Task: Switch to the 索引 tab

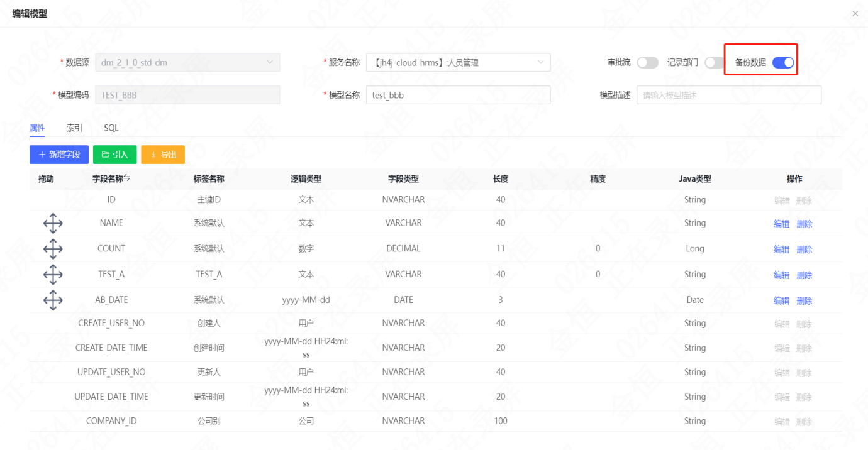Action: coord(74,128)
